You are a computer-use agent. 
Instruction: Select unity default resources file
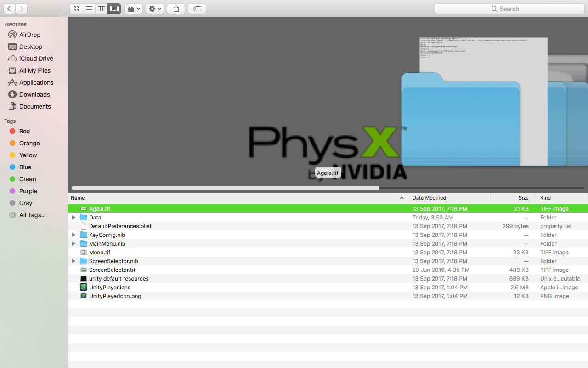click(328, 279)
